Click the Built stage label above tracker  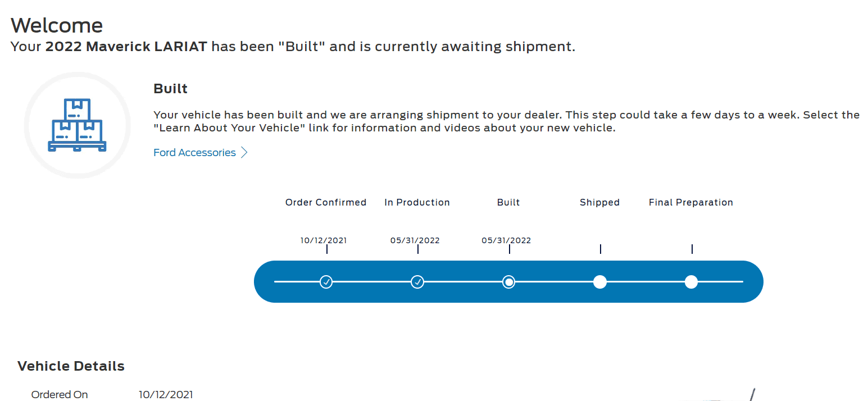pos(508,202)
